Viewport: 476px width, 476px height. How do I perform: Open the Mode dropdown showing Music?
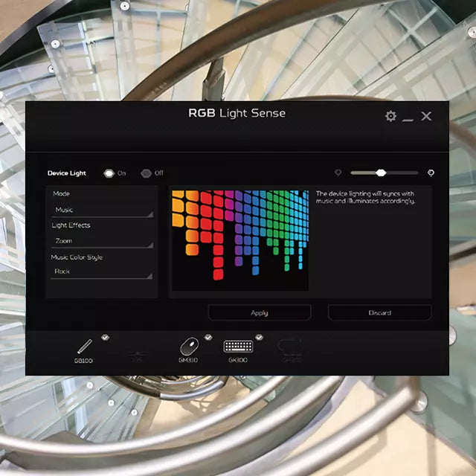coord(102,210)
